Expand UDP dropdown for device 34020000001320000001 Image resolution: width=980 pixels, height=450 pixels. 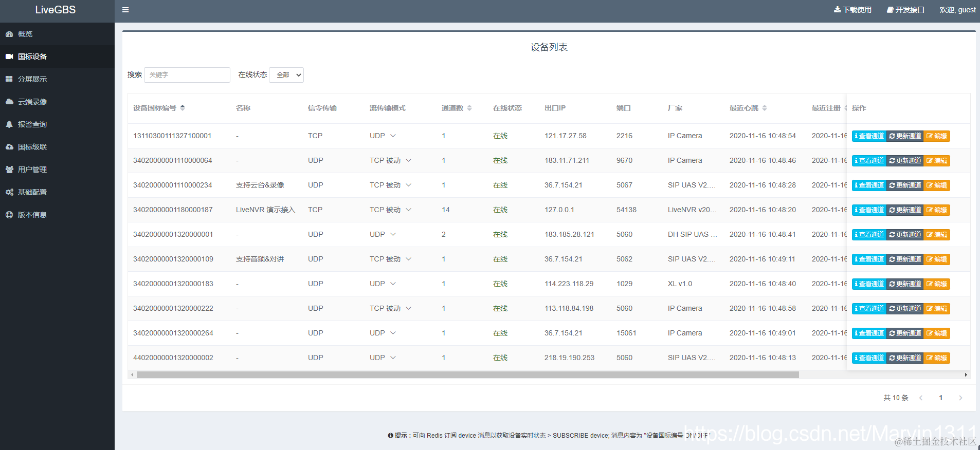click(x=393, y=234)
